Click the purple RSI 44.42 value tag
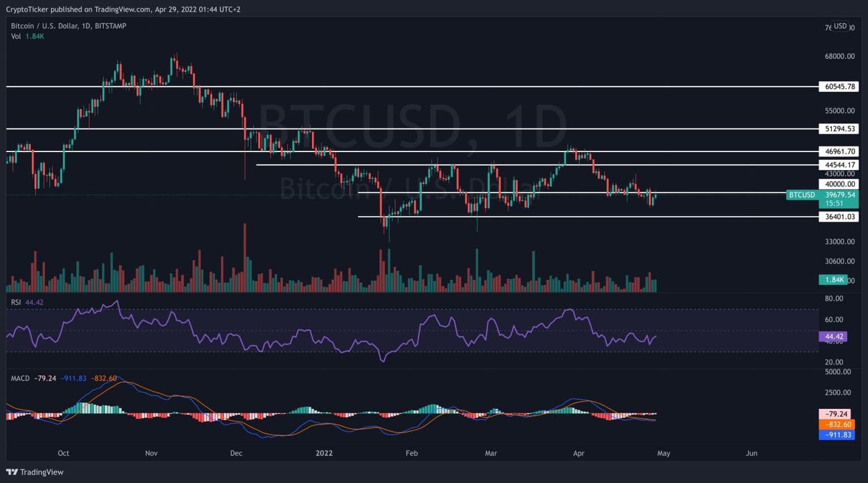Image resolution: width=868 pixels, height=483 pixels. point(833,337)
